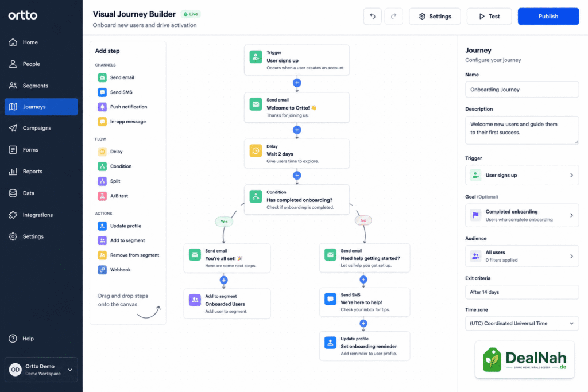Click the undo arrow button

click(372, 17)
